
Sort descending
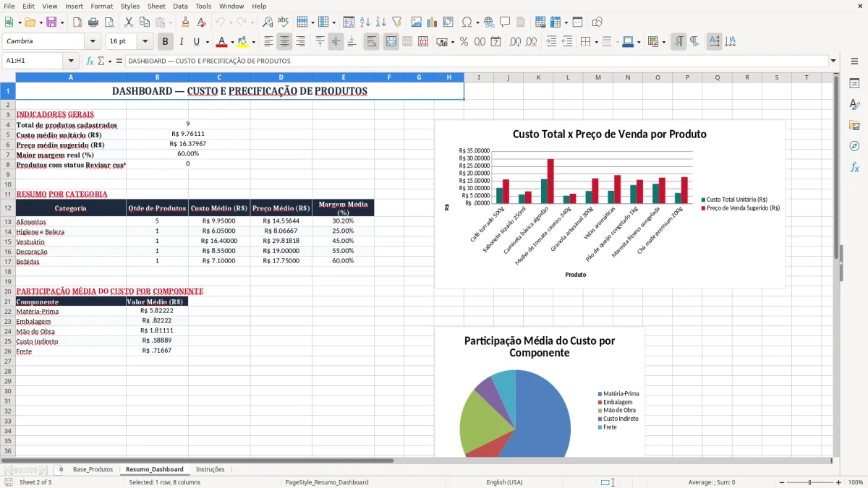pyautogui.click(x=380, y=22)
